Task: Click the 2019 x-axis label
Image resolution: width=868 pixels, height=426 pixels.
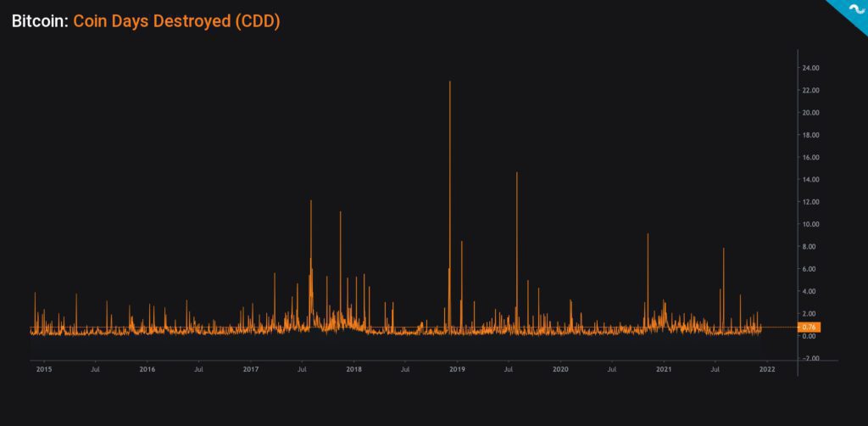Action: click(457, 369)
